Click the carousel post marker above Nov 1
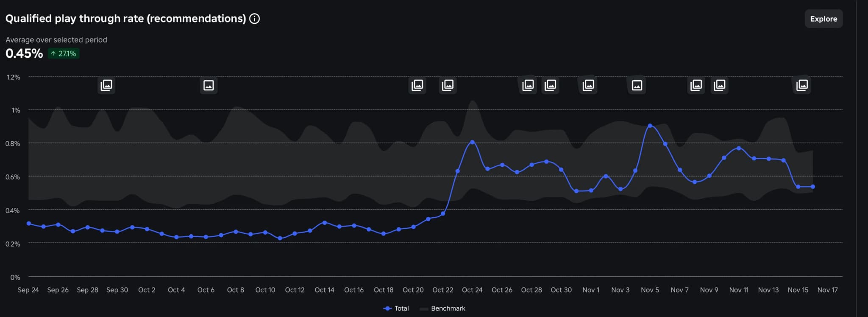Screen dimensions: 868x317 pos(588,85)
